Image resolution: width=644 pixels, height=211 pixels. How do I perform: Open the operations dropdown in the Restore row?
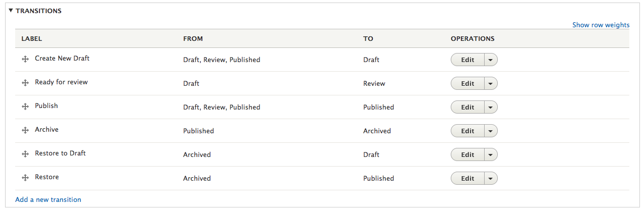pyautogui.click(x=491, y=178)
